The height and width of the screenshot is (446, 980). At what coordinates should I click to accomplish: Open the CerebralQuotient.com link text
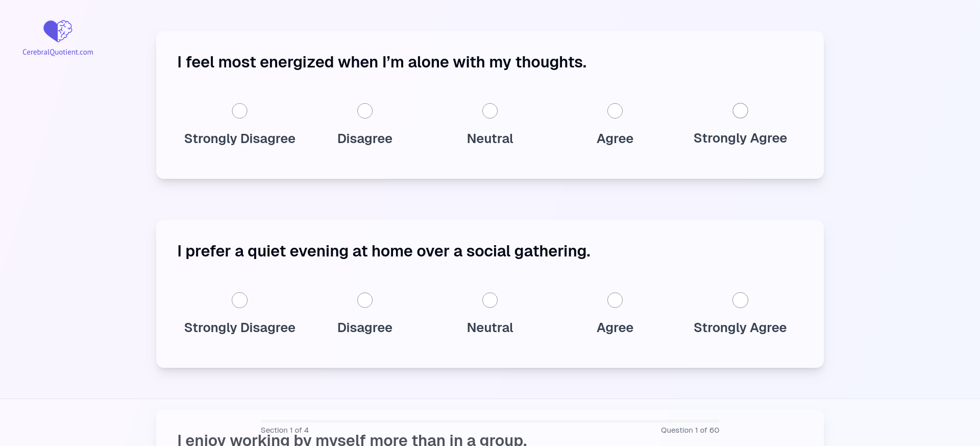(58, 52)
